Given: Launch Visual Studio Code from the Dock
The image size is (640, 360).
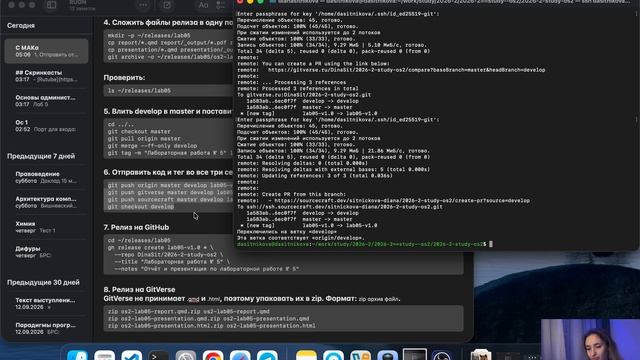Looking at the screenshot, I should coord(131,356).
